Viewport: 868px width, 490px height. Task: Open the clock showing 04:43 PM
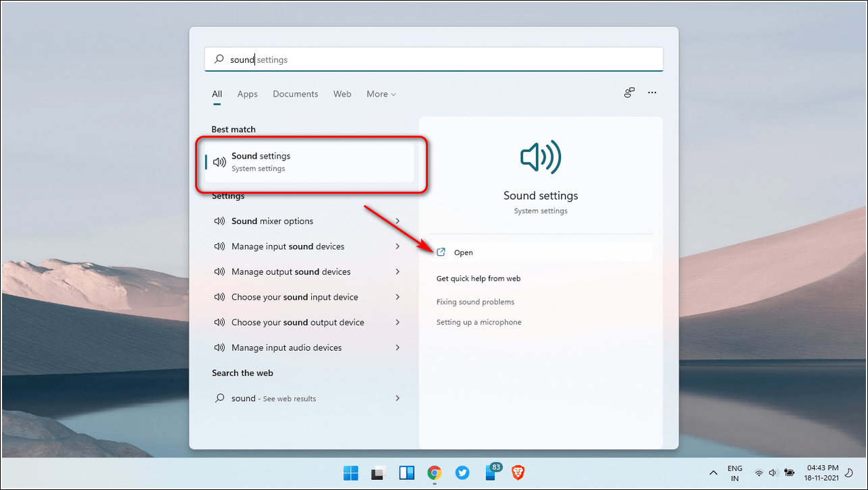pyautogui.click(x=822, y=473)
